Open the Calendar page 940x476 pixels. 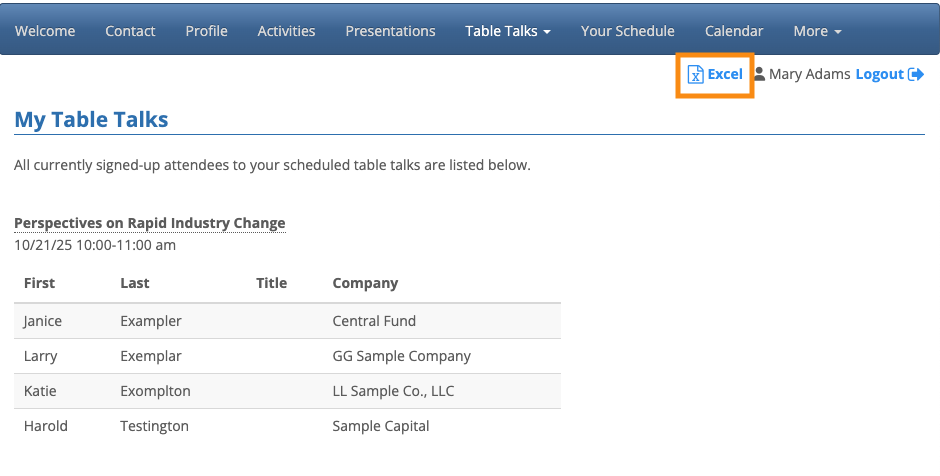[734, 31]
